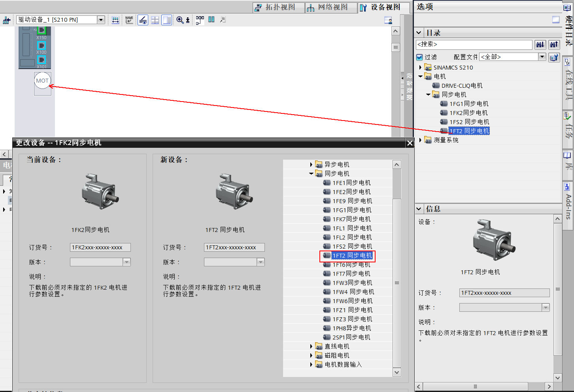The image size is (574, 392).
Task: Click the search catalog forward binoculars icon
Action: click(540, 45)
